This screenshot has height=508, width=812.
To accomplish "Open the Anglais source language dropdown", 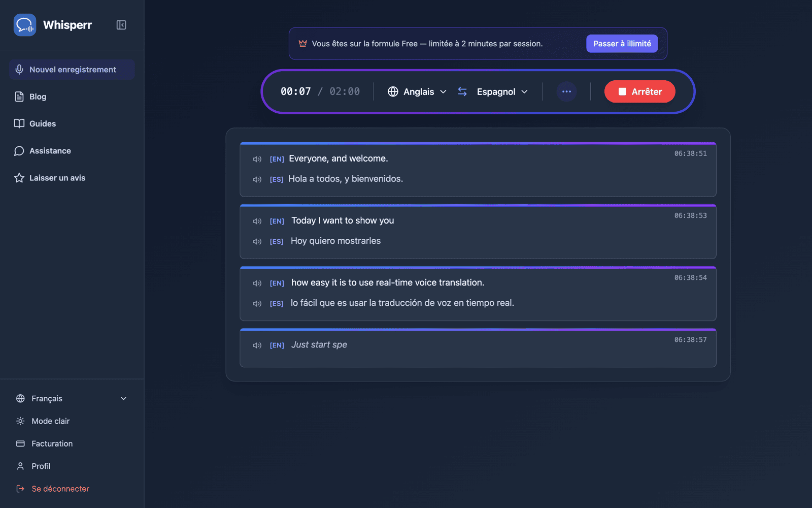I will pos(418,91).
